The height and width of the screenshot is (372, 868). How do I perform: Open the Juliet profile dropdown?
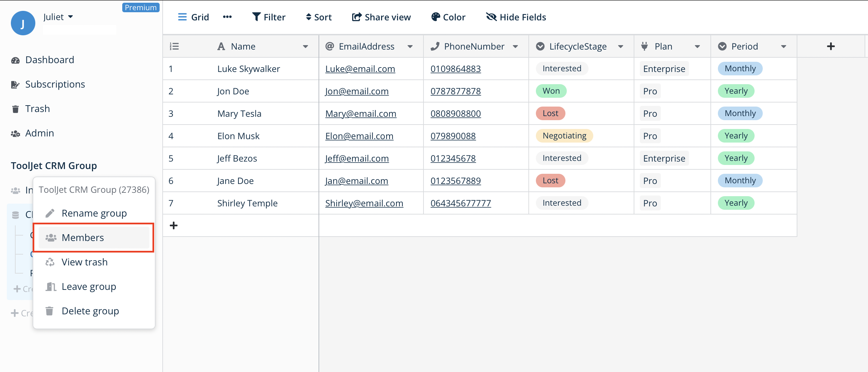pyautogui.click(x=58, y=17)
